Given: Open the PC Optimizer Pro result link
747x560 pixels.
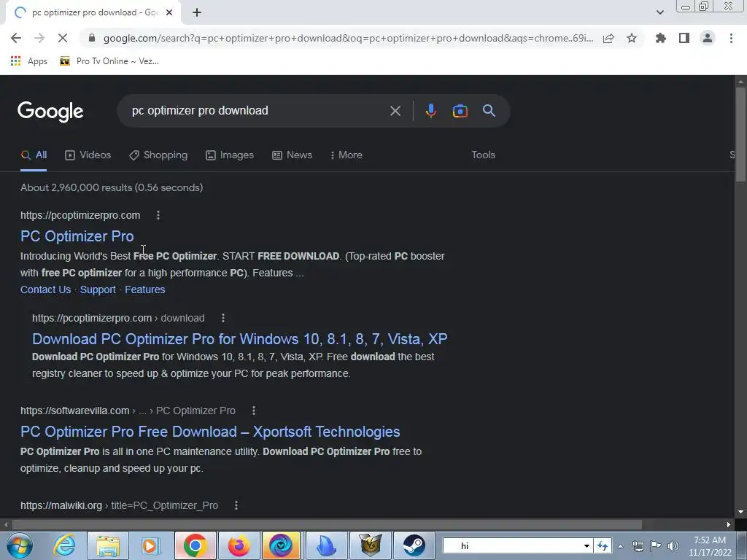Looking at the screenshot, I should [77, 236].
